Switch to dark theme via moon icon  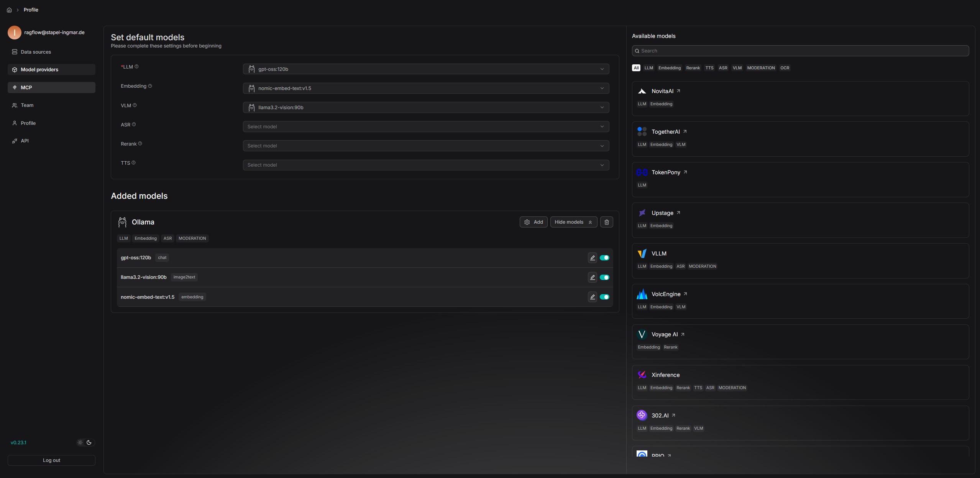point(89,442)
